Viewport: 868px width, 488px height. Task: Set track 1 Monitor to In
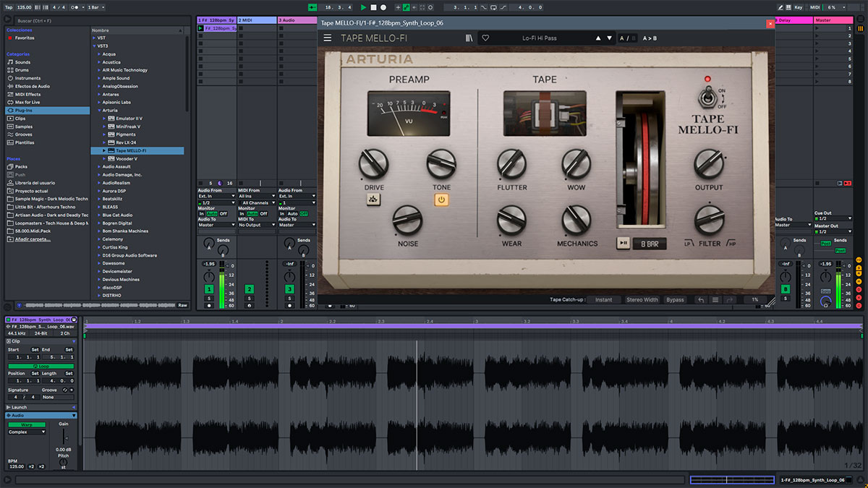201,214
